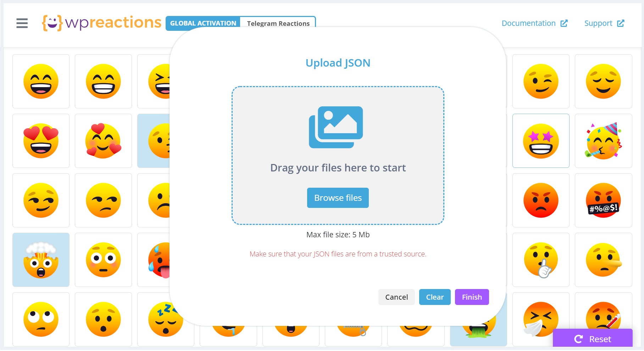The image size is (644, 351).
Task: Select the shushing face emoji
Action: (x=540, y=260)
